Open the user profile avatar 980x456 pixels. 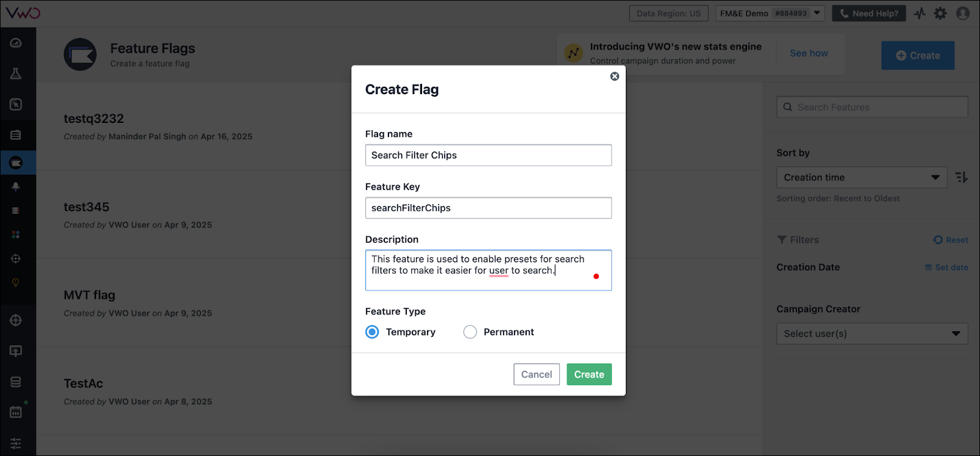coord(963,13)
